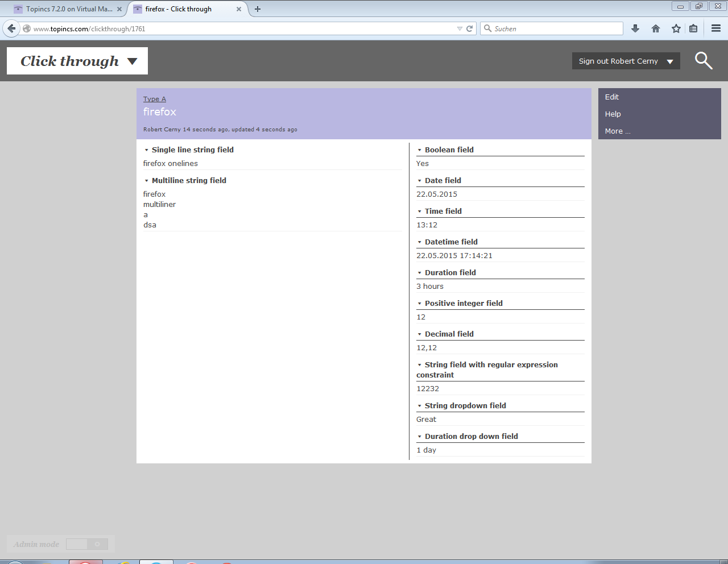Bookmark this page with the star icon
The width and height of the screenshot is (728, 564).
tap(676, 28)
